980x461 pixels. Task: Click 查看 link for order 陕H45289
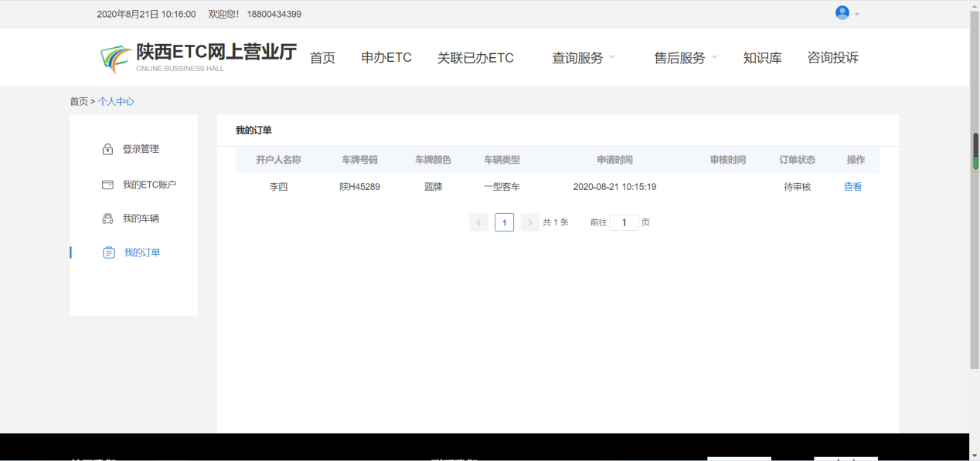tap(852, 187)
